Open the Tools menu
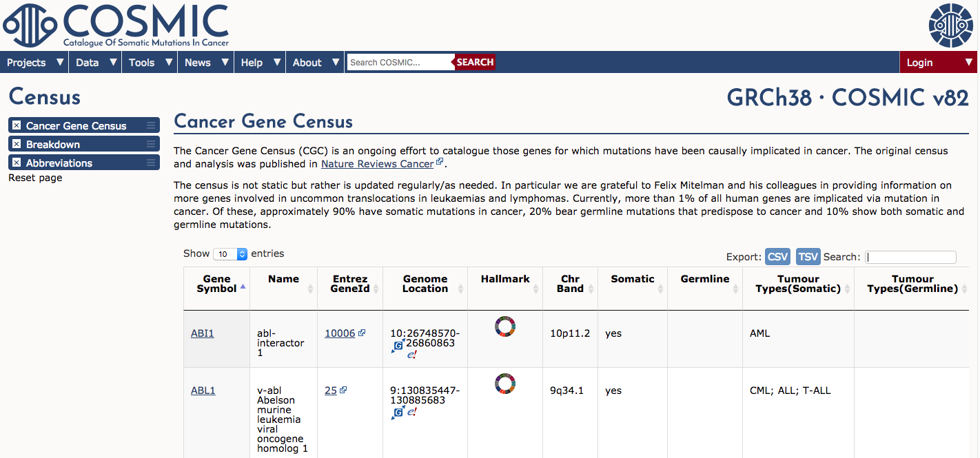 pyautogui.click(x=150, y=62)
